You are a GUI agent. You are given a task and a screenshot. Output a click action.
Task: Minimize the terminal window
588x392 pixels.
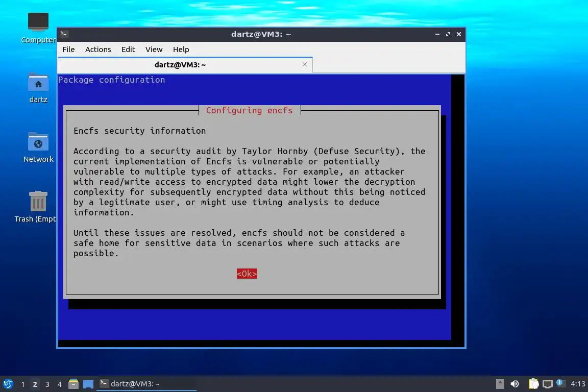click(x=437, y=34)
